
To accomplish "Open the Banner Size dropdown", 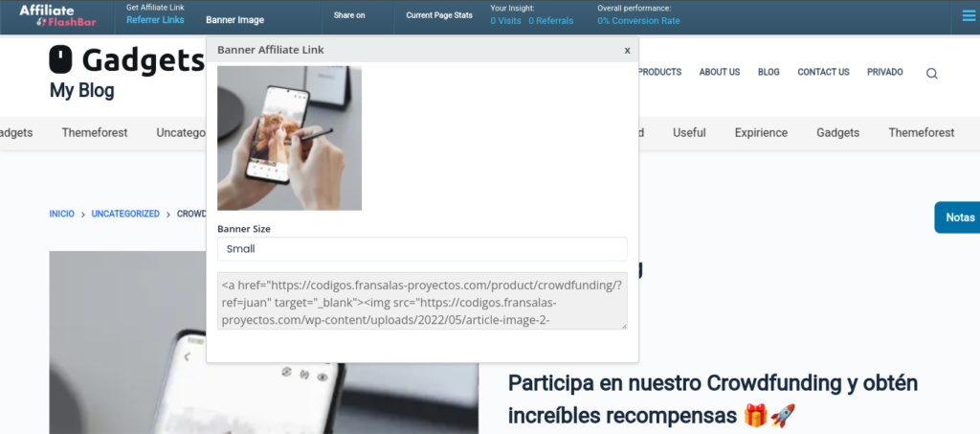I will (422, 249).
